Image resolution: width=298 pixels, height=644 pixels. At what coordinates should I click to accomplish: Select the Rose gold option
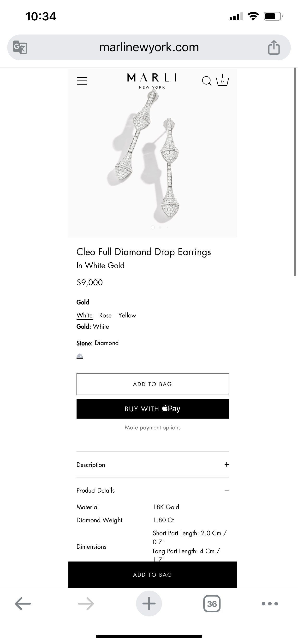point(105,315)
